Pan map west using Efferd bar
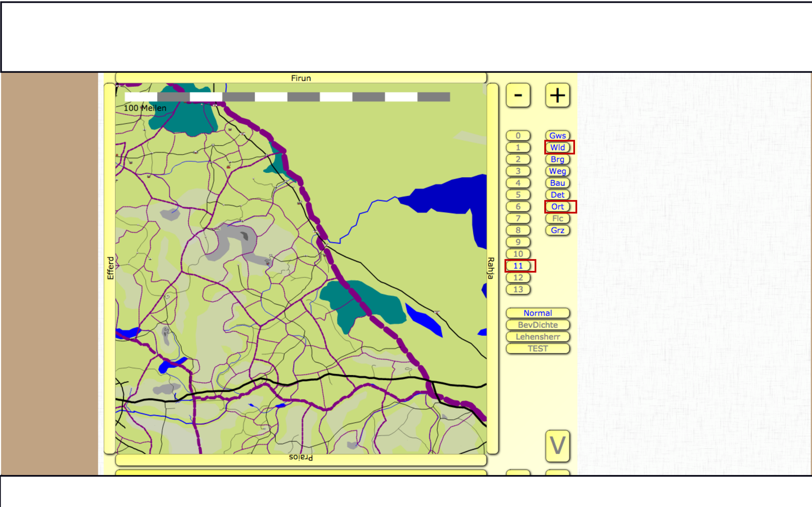The height and width of the screenshot is (507, 812). (110, 268)
